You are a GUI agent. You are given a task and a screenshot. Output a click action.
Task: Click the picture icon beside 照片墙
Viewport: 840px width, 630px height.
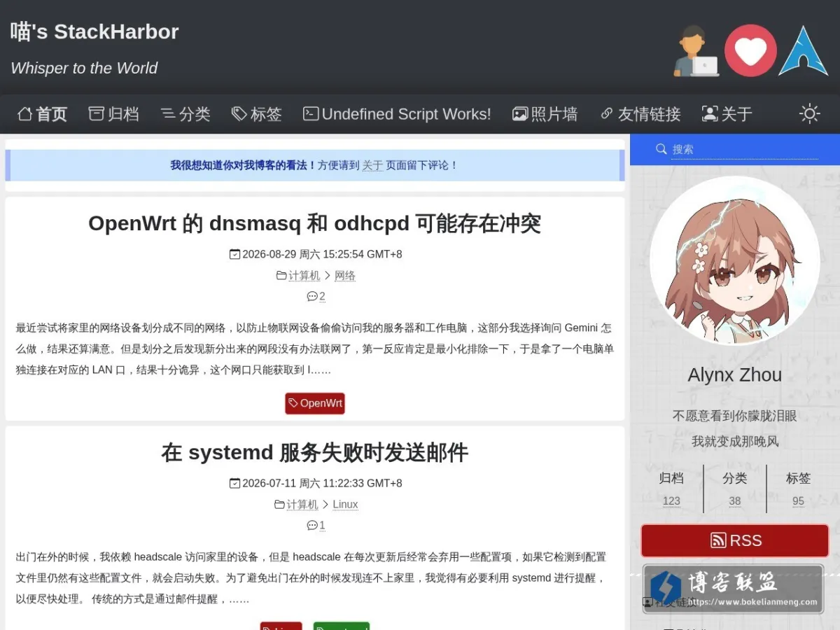tap(520, 113)
